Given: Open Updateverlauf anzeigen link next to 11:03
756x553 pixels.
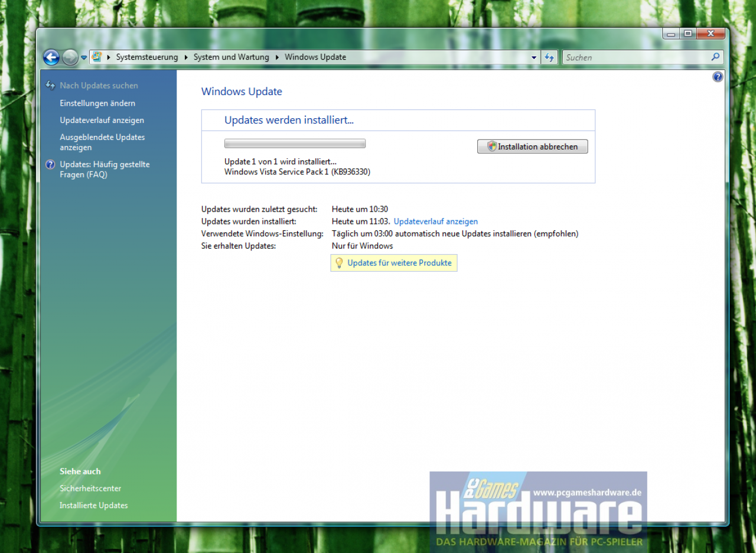Looking at the screenshot, I should 436,222.
